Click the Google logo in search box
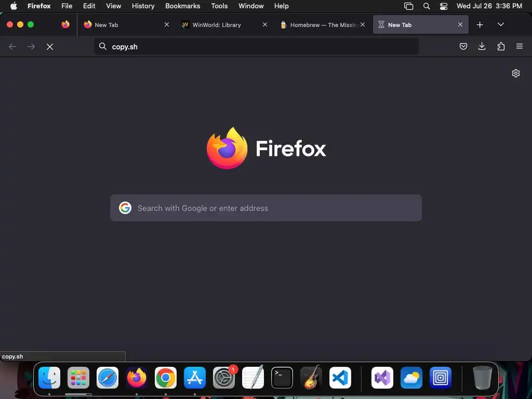Image resolution: width=532 pixels, height=399 pixels. [125, 208]
